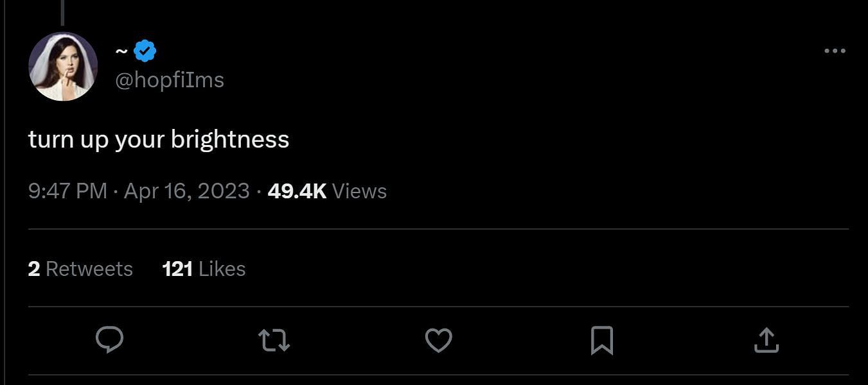Reply to the tweet via speech bubble icon

[109, 339]
